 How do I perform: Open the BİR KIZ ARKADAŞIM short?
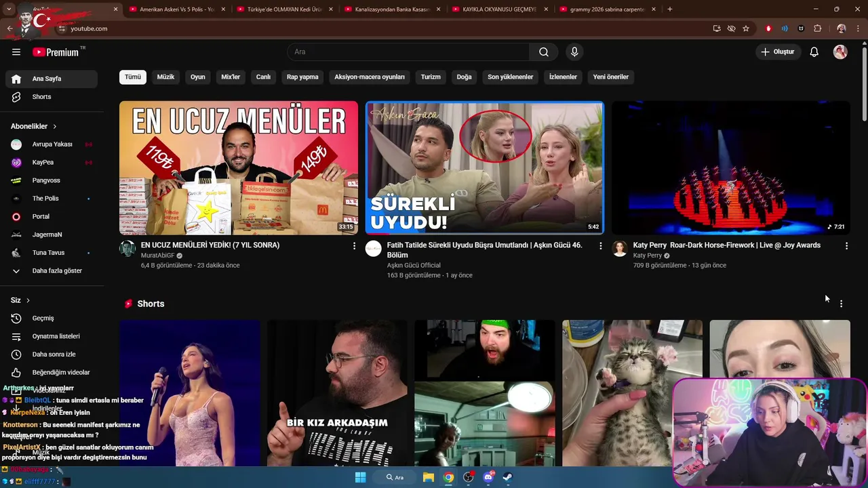point(337,393)
